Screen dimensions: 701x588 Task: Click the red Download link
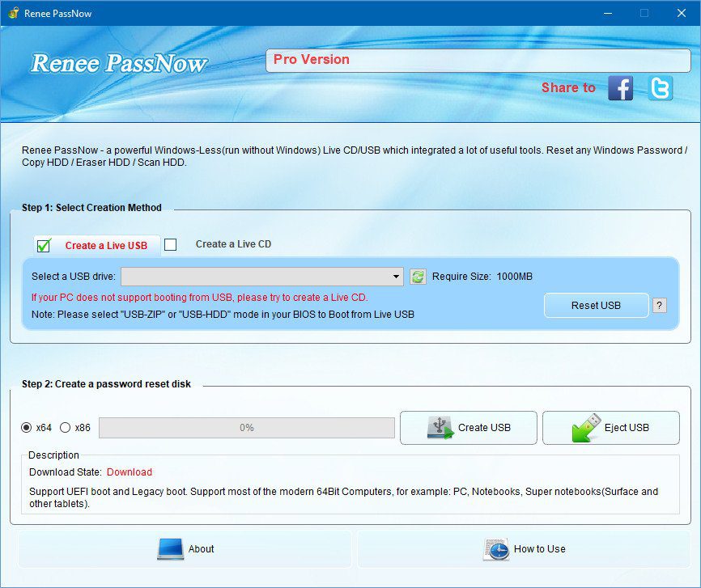(x=130, y=472)
